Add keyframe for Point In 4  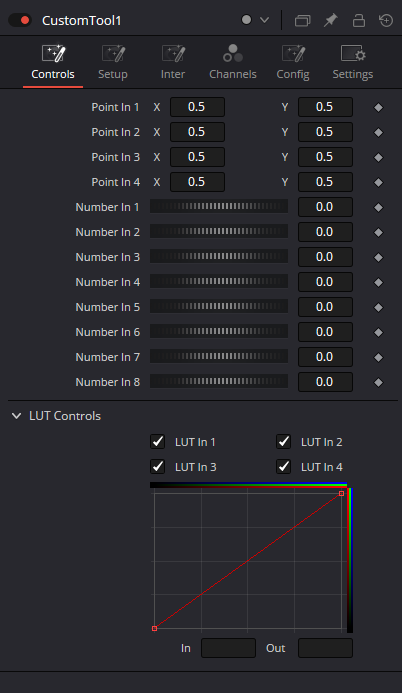coord(379,183)
